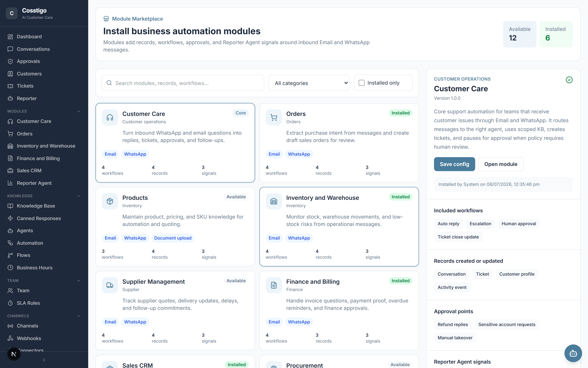
Task: Click the Products card box icon
Action: 110,201
